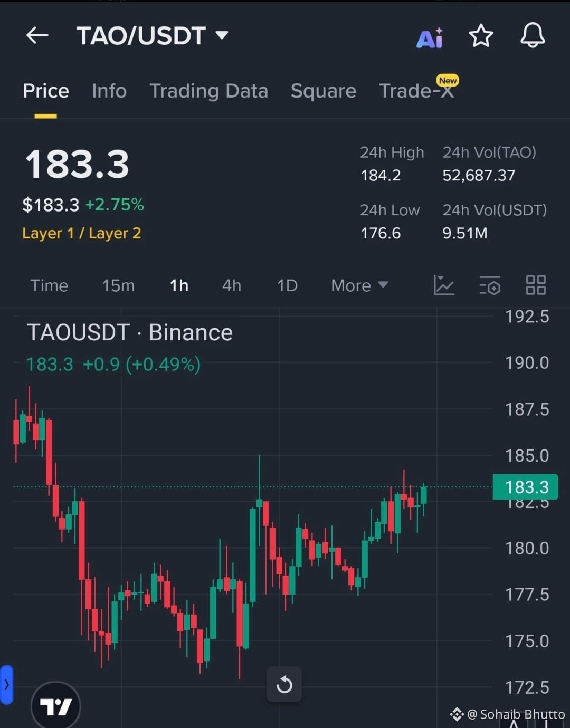Open the grid layout options icon
The height and width of the screenshot is (728, 570).
point(536,285)
